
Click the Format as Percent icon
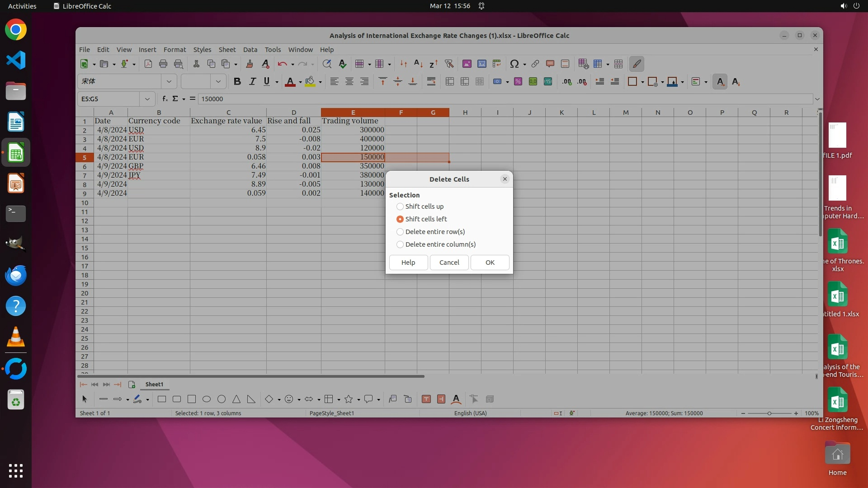518,82
